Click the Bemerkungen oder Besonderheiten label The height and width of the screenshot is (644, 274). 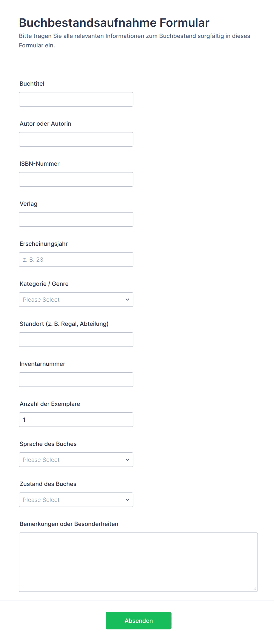(x=69, y=524)
